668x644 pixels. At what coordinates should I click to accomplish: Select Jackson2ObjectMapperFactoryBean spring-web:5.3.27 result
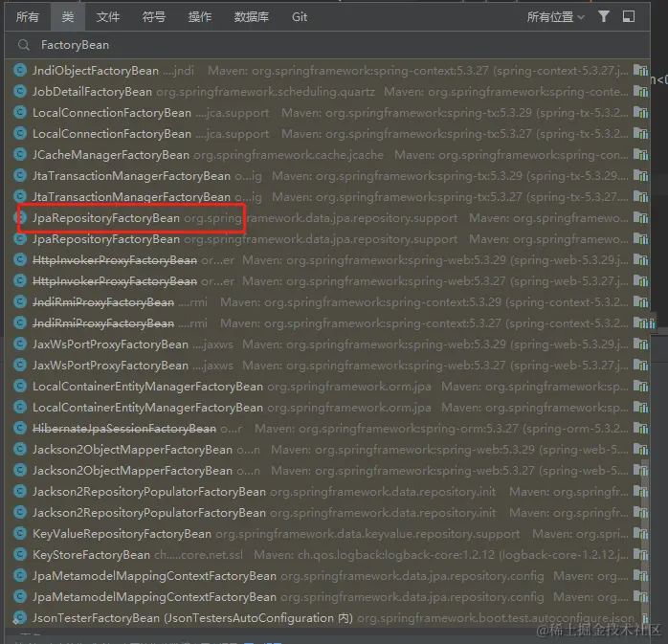(327, 471)
